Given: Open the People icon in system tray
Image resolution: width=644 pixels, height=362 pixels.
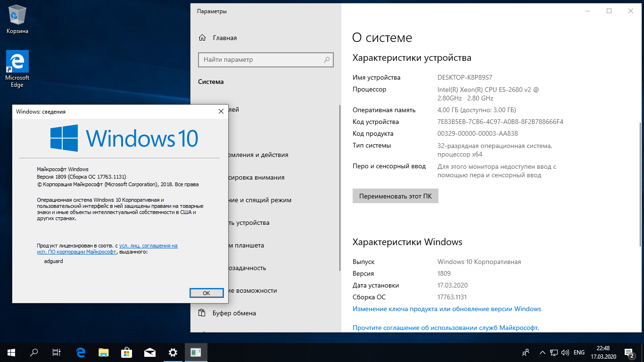Looking at the screenshot, I should click(x=526, y=353).
